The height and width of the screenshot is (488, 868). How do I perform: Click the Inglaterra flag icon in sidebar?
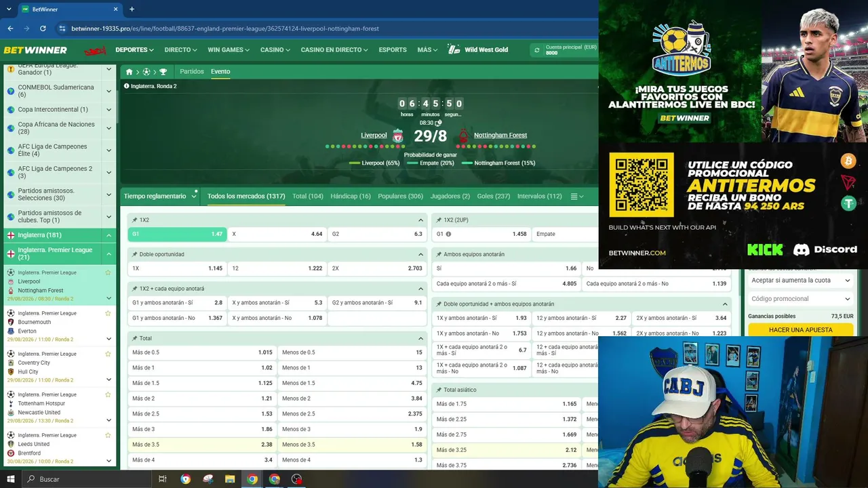(11, 235)
